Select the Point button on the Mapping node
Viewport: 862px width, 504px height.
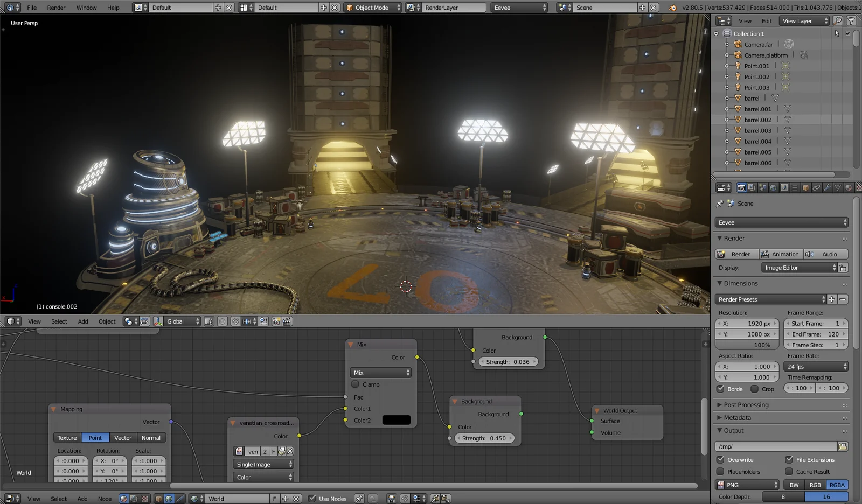[x=95, y=437]
